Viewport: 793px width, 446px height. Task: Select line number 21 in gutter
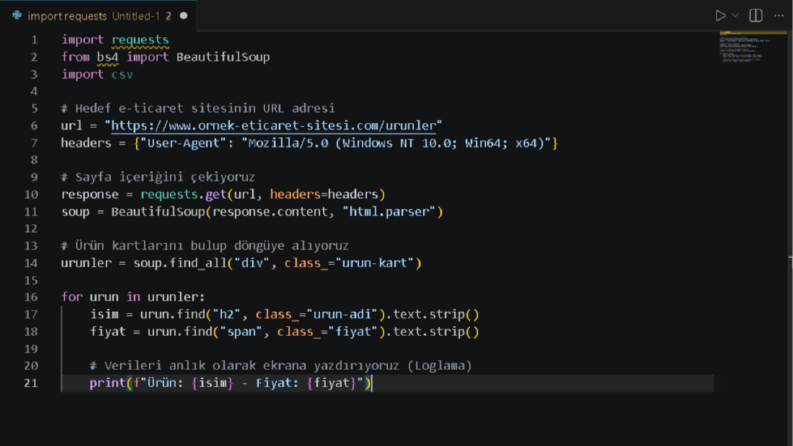(x=31, y=383)
